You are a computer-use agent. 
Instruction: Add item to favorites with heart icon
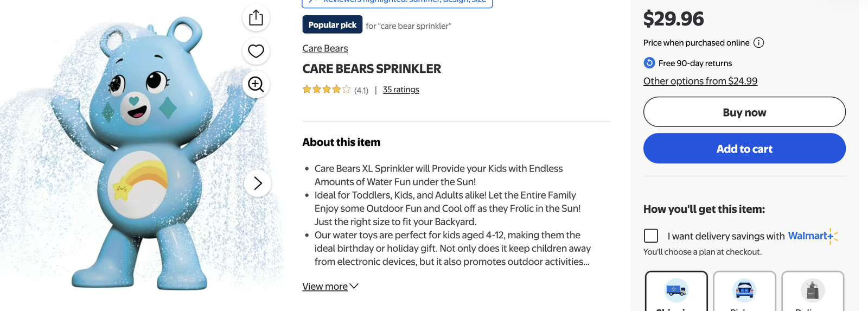tap(256, 51)
